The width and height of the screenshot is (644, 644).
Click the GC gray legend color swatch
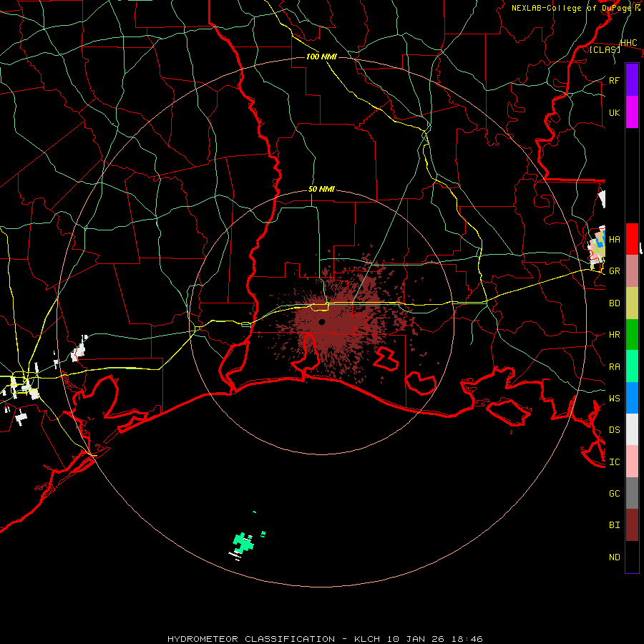coord(632,493)
